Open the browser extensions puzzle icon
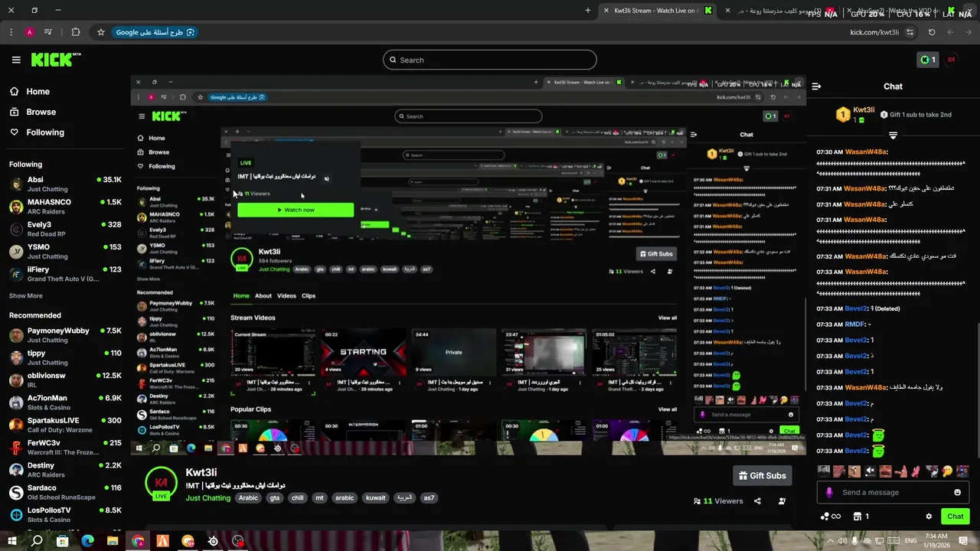Image resolution: width=980 pixels, height=551 pixels. pyautogui.click(x=75, y=32)
